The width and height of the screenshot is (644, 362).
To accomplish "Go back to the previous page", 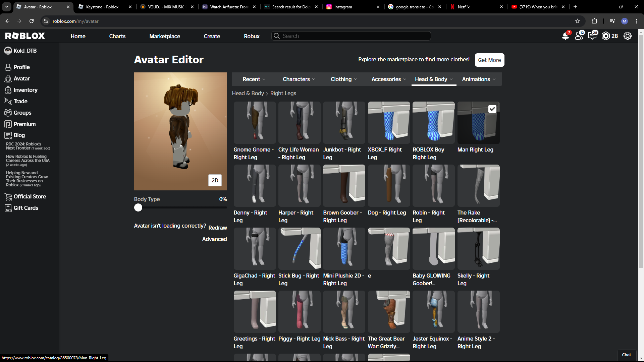I will tap(7, 21).
